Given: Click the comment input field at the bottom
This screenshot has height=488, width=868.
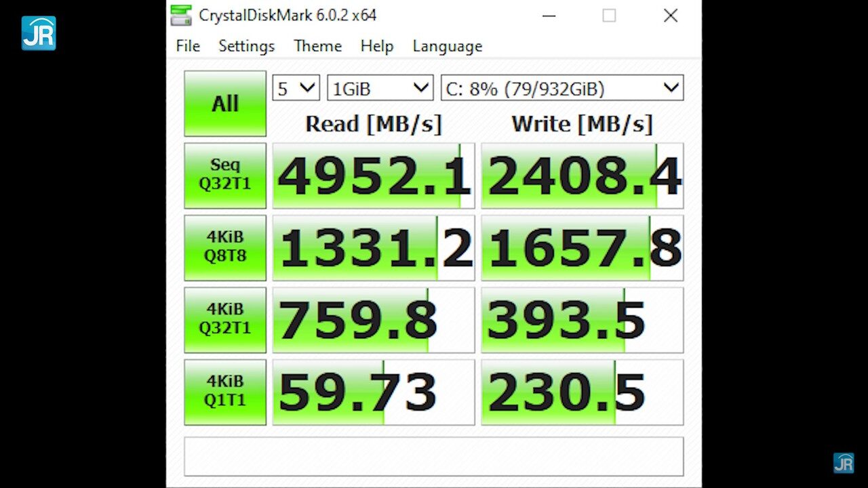Looking at the screenshot, I should point(434,455).
